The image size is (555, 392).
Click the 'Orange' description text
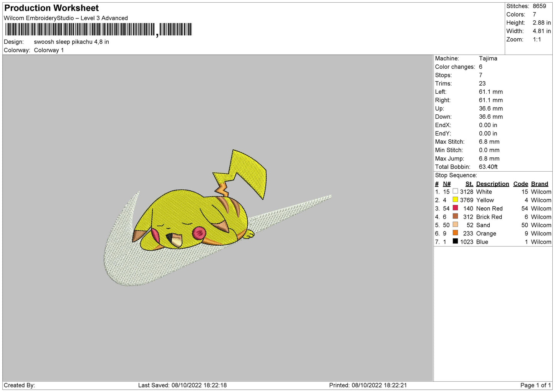pos(486,233)
